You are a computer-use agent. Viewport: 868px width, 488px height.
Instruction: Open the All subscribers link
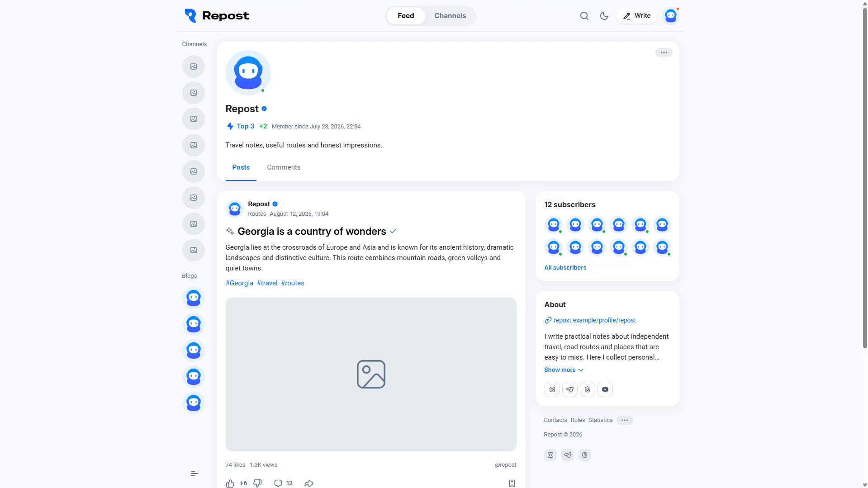coord(565,268)
